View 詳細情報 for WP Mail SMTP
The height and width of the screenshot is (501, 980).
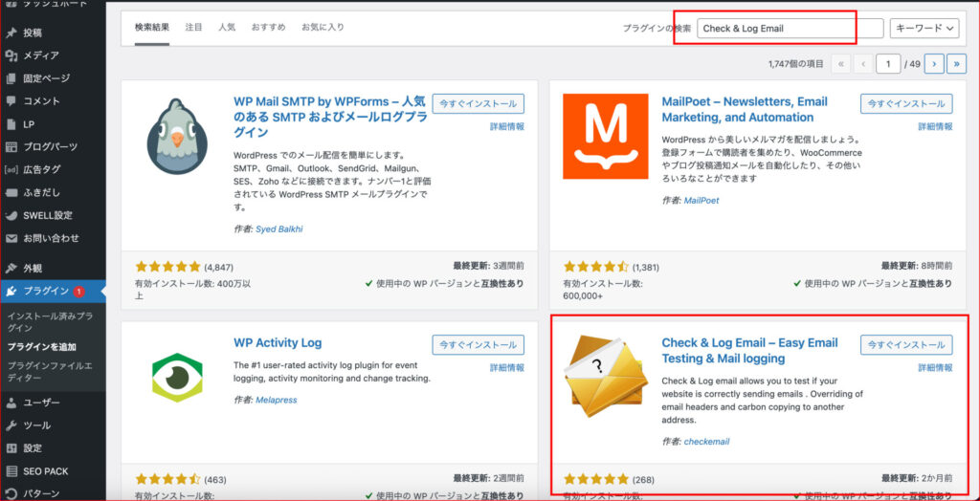[507, 126]
